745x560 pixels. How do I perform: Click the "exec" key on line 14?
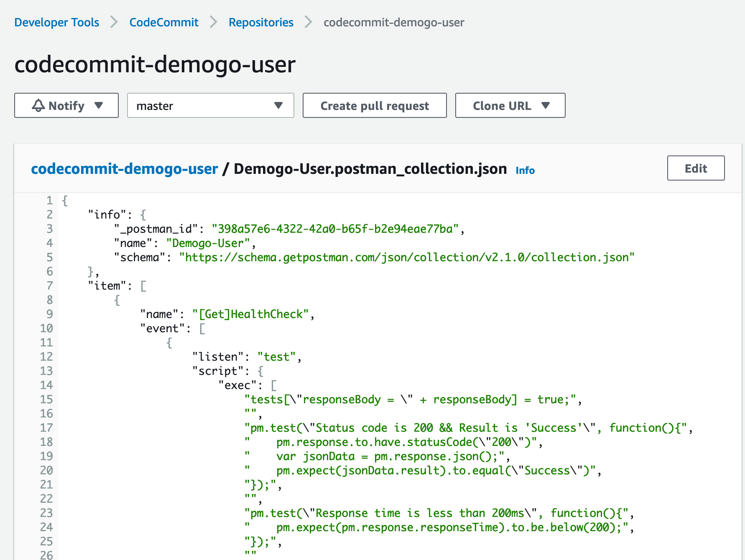click(237, 385)
